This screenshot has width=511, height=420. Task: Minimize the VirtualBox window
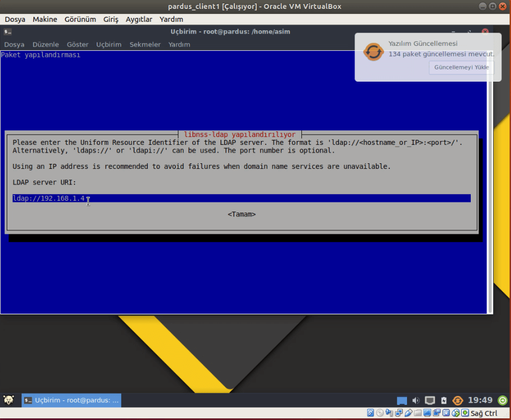pos(482,6)
